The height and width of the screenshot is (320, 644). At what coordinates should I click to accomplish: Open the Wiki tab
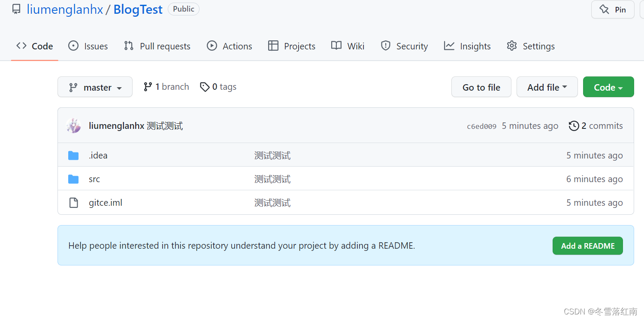coord(348,46)
